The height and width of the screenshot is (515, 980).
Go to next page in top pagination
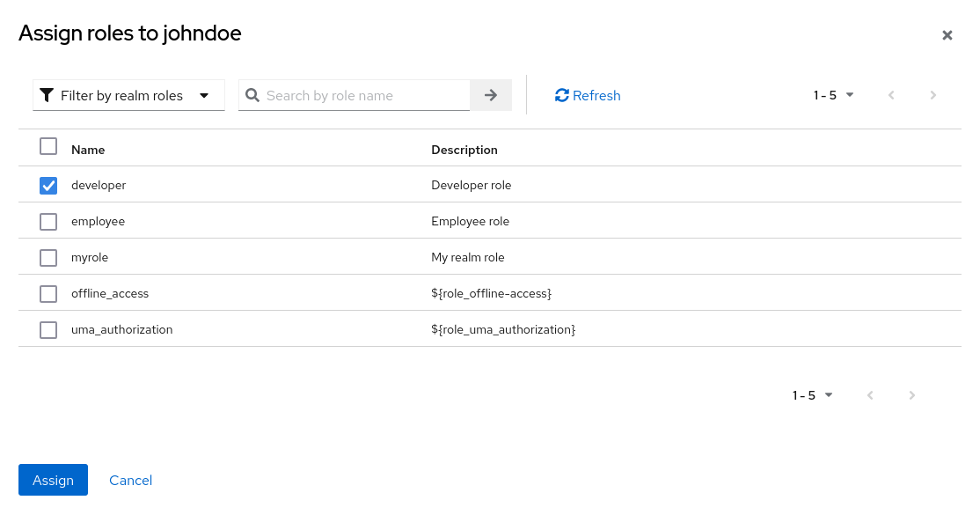(x=933, y=95)
